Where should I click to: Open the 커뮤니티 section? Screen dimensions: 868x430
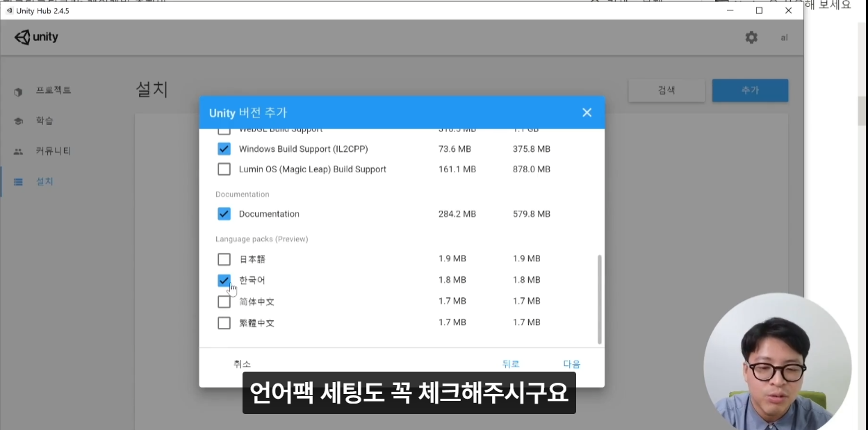pyautogui.click(x=54, y=151)
